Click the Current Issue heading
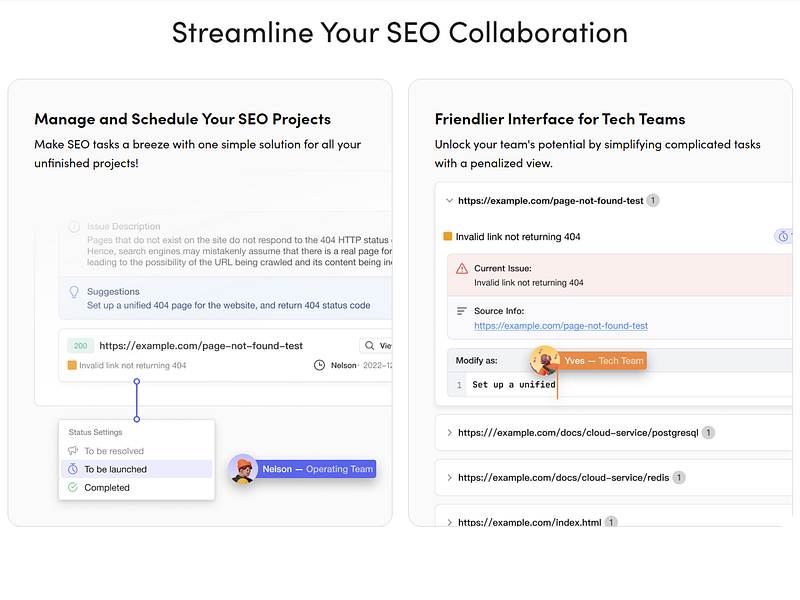The width and height of the screenshot is (800, 600). [x=503, y=268]
